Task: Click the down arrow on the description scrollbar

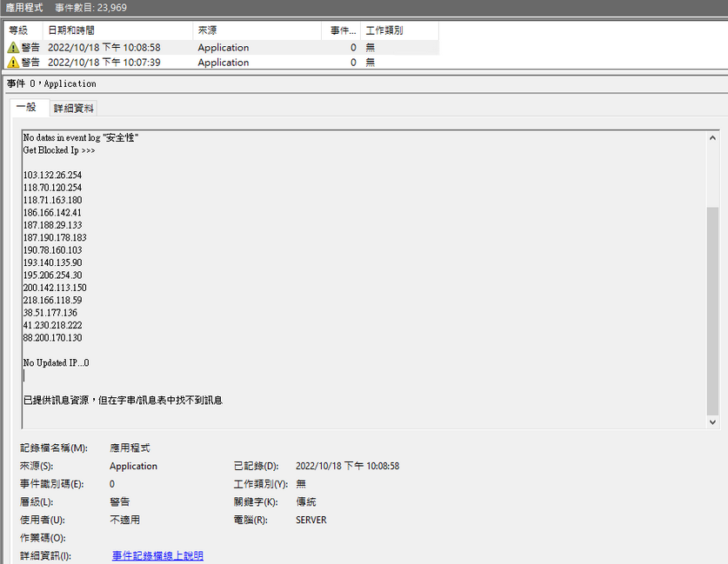Action: pos(712,421)
